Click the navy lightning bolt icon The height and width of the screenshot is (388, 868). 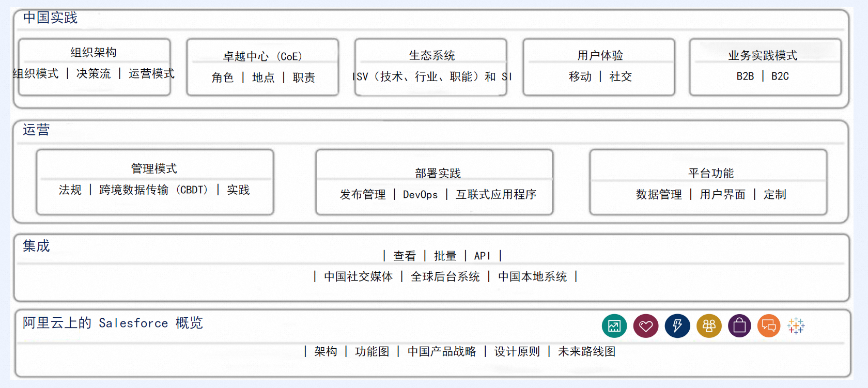coord(677,326)
